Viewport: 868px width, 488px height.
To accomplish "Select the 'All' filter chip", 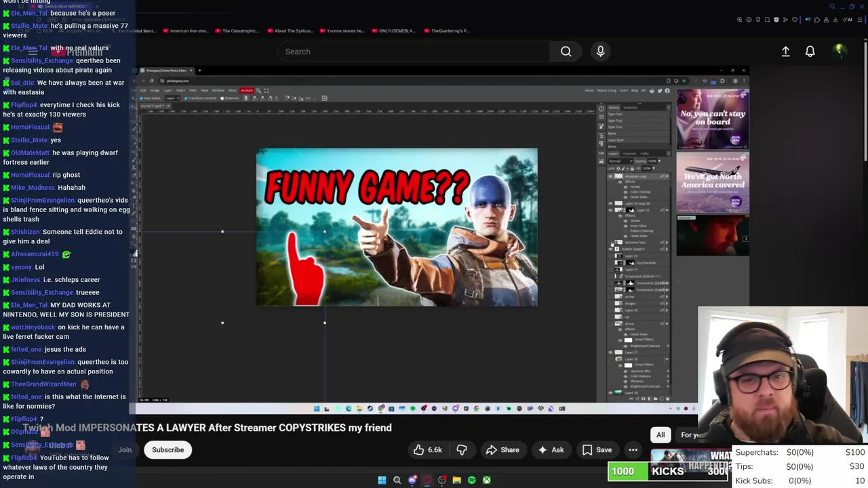I will (660, 435).
